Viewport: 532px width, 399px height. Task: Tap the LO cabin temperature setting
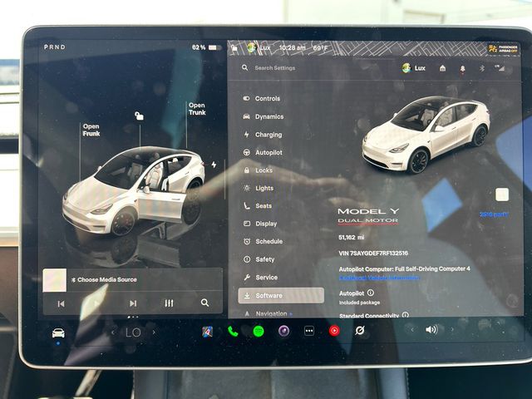[133, 332]
